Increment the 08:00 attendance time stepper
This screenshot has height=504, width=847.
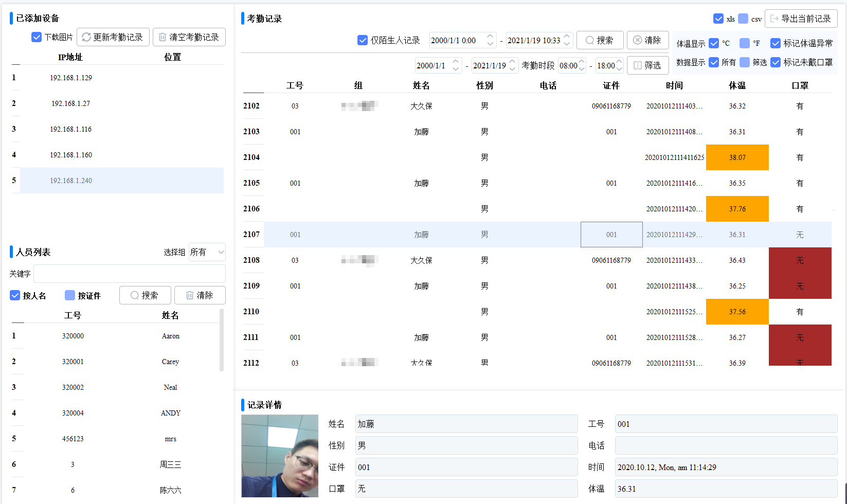pos(582,62)
